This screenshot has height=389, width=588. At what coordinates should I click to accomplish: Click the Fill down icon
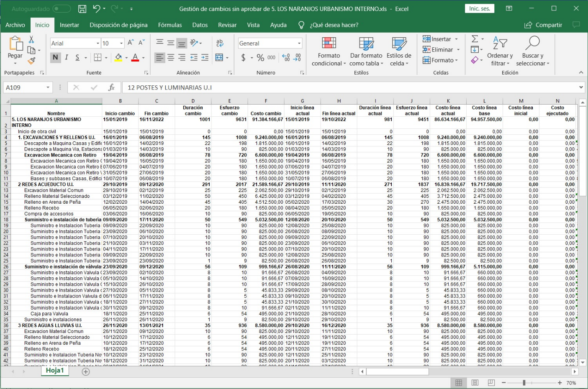coord(474,50)
